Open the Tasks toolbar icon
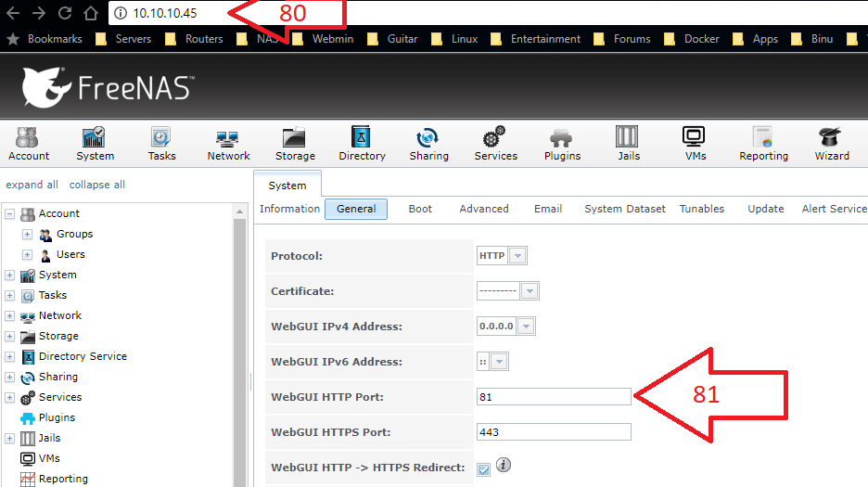The image size is (868, 487). click(161, 144)
